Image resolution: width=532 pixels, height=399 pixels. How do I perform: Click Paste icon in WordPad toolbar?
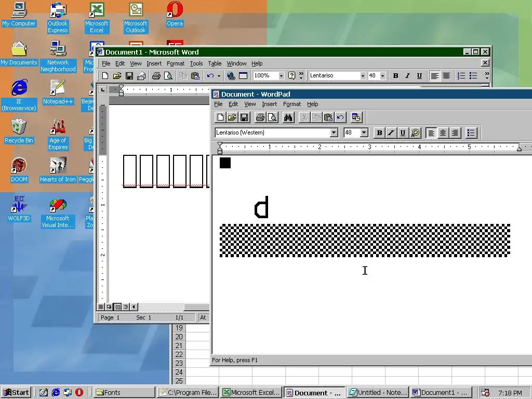(328, 118)
